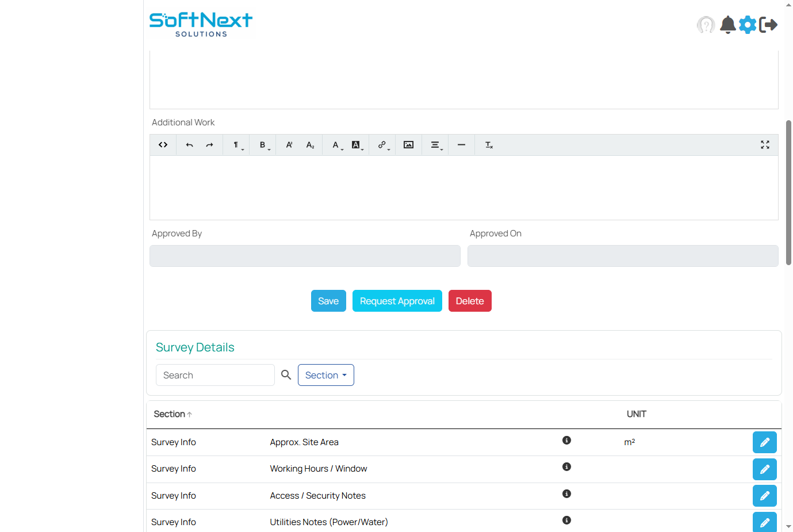Apply subscript formatting in the Additional Work editor
The height and width of the screenshot is (532, 793).
coord(309,144)
